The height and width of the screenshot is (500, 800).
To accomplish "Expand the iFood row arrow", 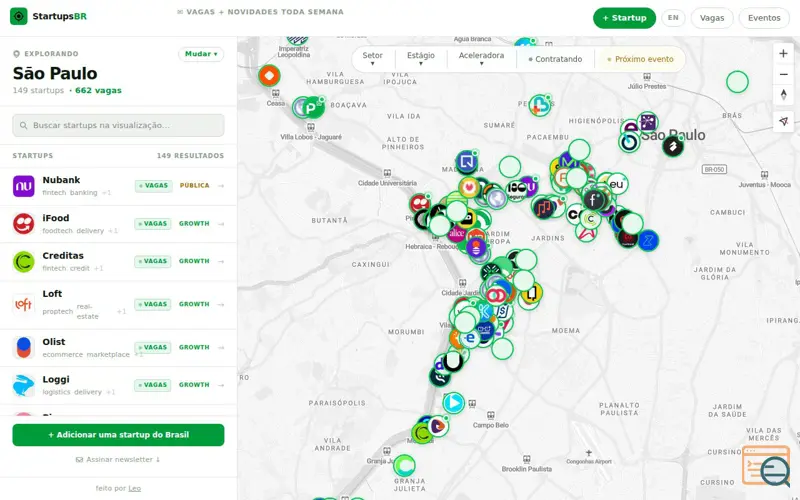I will (221, 223).
